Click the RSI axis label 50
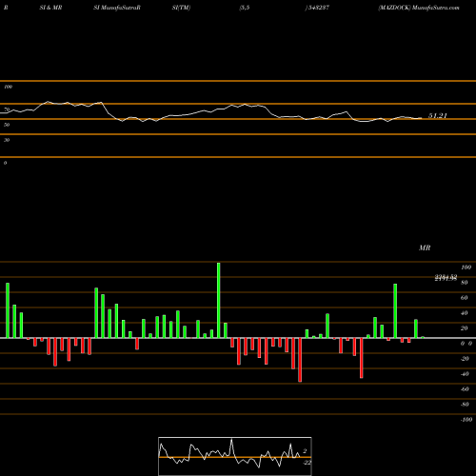This screenshot has height=476, width=476. coord(7,125)
